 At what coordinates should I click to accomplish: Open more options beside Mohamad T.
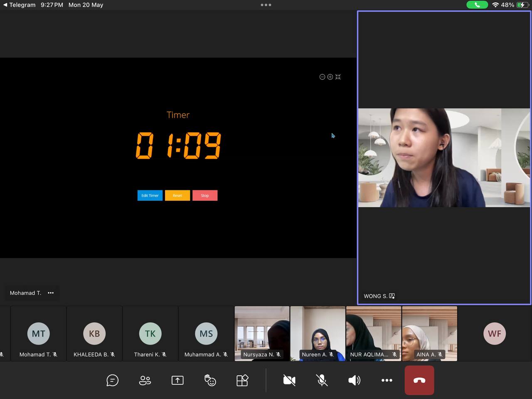click(x=51, y=293)
